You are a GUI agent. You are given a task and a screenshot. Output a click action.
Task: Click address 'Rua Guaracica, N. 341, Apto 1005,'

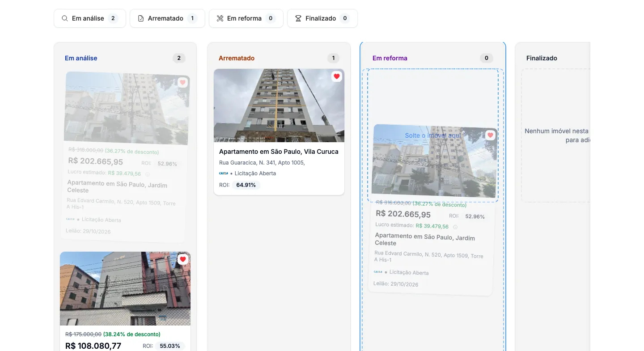262,163
